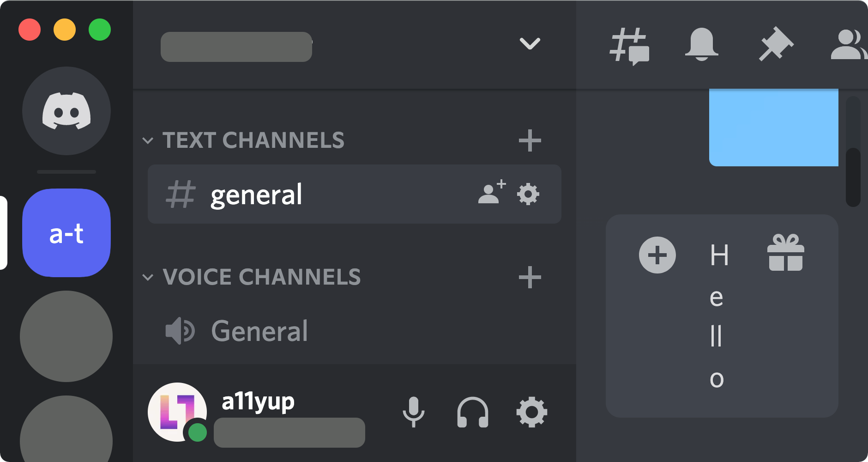Collapse the TEXT CHANNELS category
Screen dimensions: 868x462
pyautogui.click(x=149, y=140)
